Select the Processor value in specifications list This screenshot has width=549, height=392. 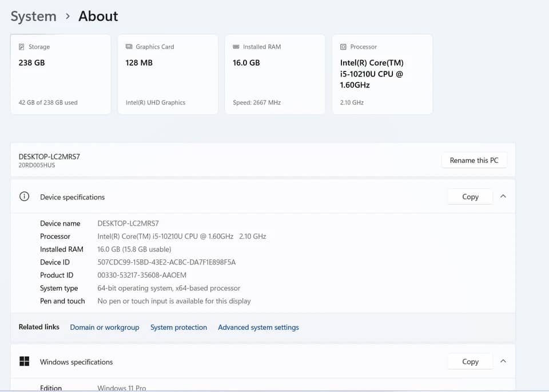[182, 236]
